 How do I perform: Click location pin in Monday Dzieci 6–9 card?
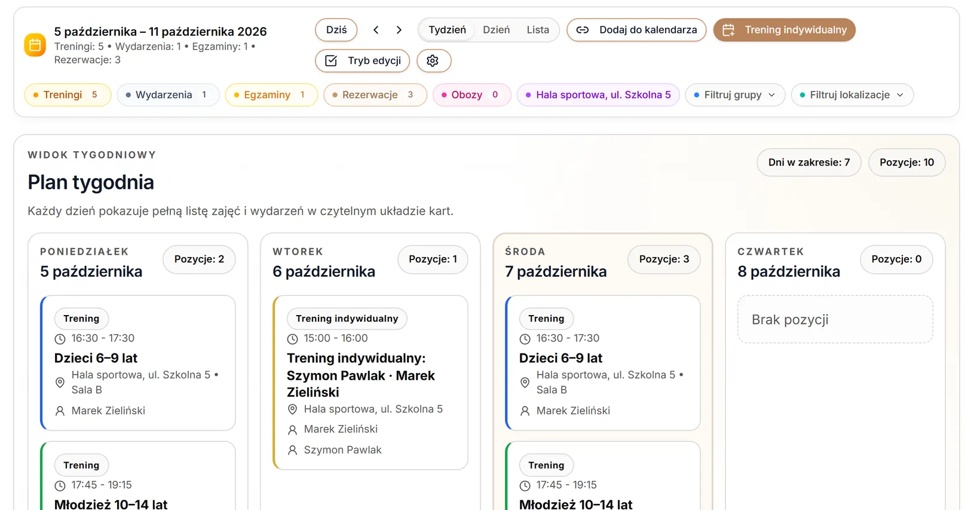(x=60, y=383)
